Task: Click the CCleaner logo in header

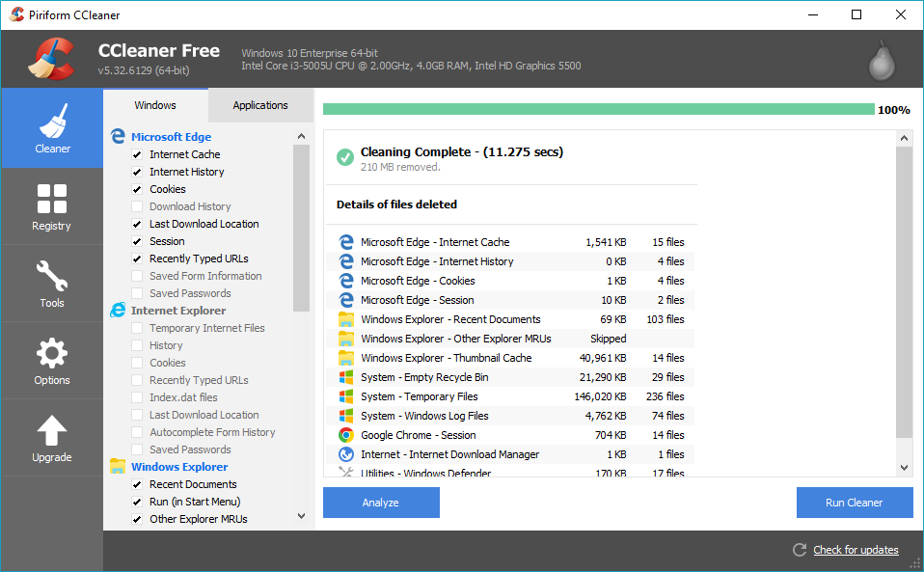Action: [x=52, y=58]
